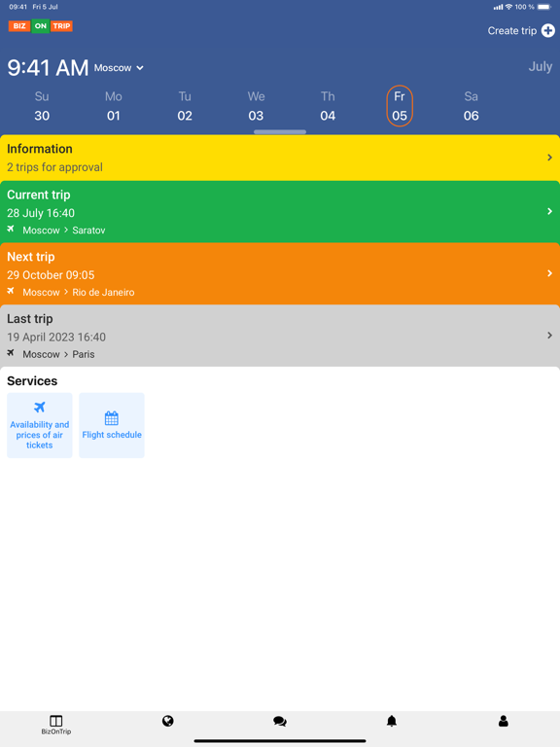560x747 pixels.
Task: Tap the calendar drag handle bar
Action: coord(280,132)
